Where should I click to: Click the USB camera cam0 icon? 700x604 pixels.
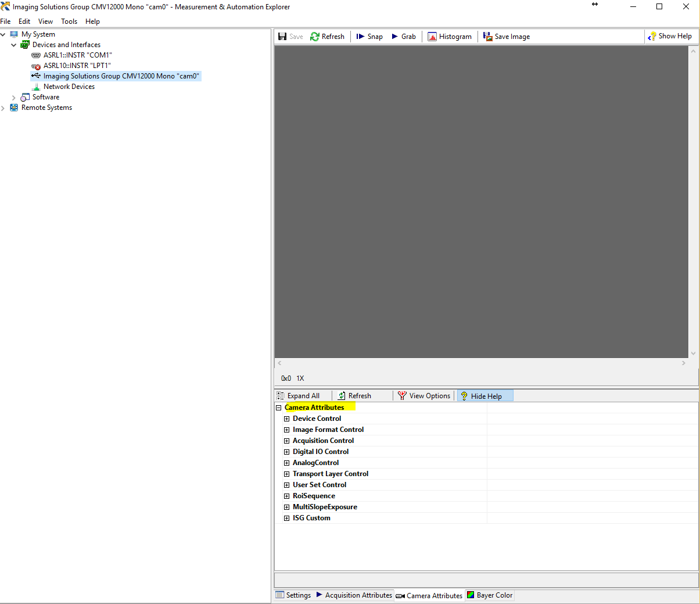tap(36, 76)
